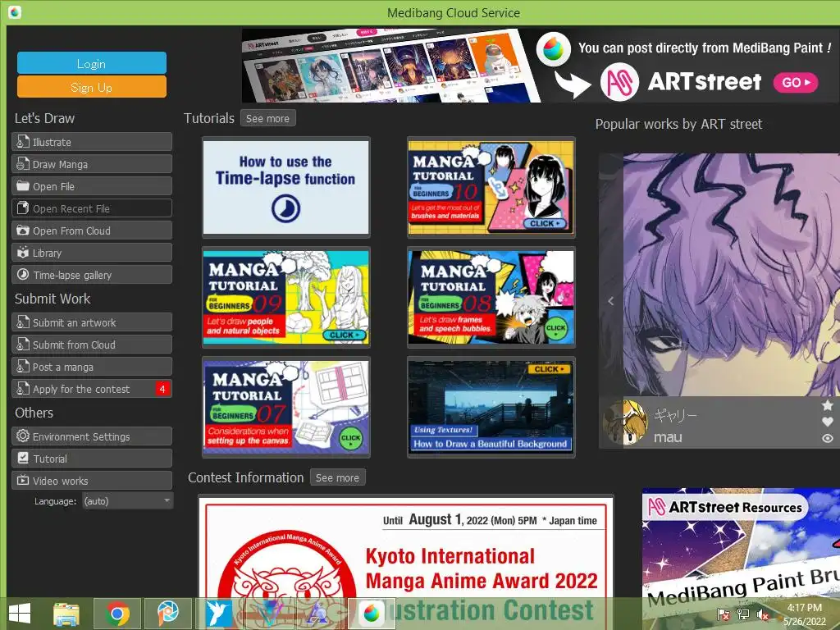The height and width of the screenshot is (630, 840).
Task: Click the 'mau' artist name
Action: 668,437
